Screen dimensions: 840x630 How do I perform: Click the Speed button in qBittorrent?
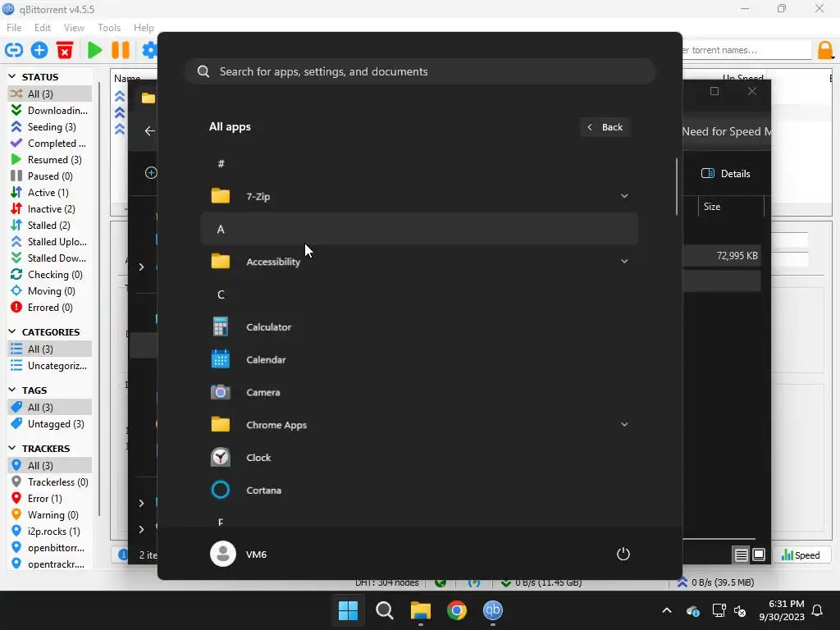click(x=801, y=555)
